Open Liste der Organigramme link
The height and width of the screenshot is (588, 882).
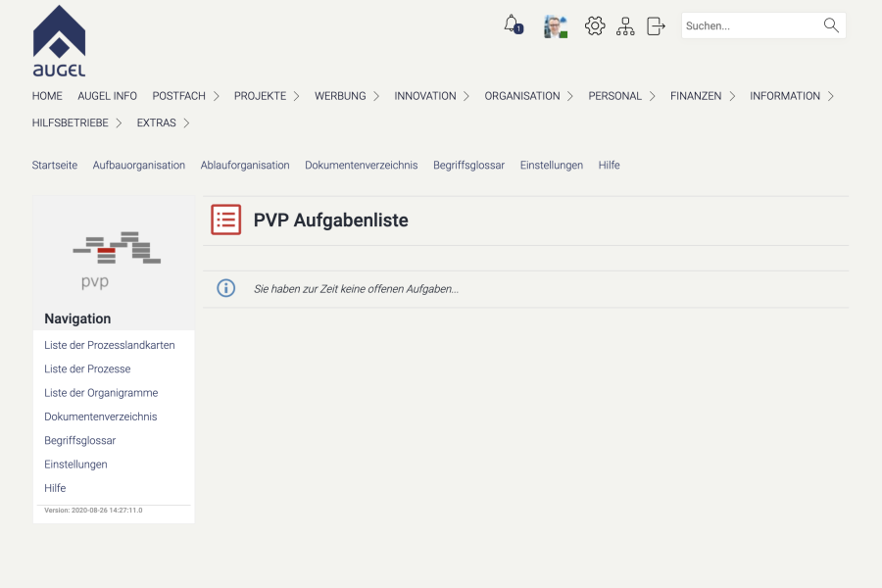point(101,393)
